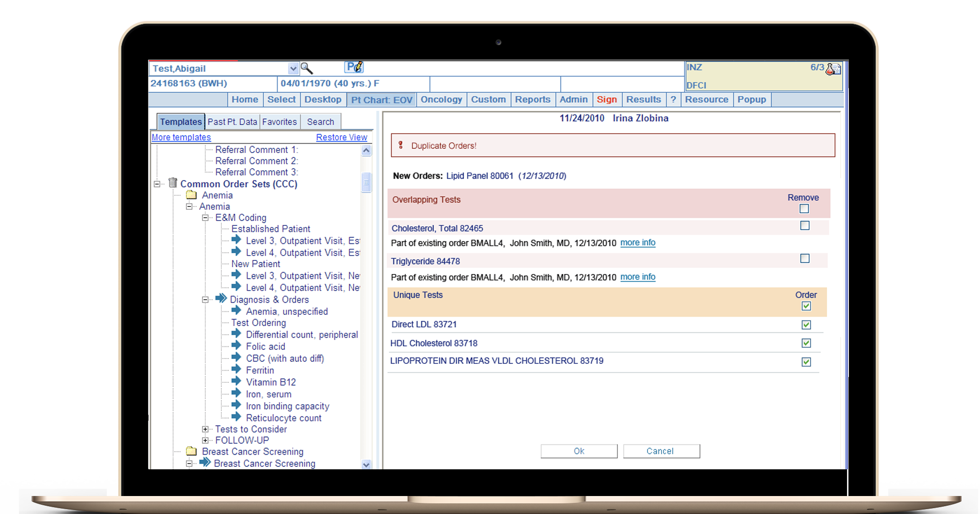Open the patient name dropdown for Test,Abigail
Screen dimensions: 980x514
point(293,69)
